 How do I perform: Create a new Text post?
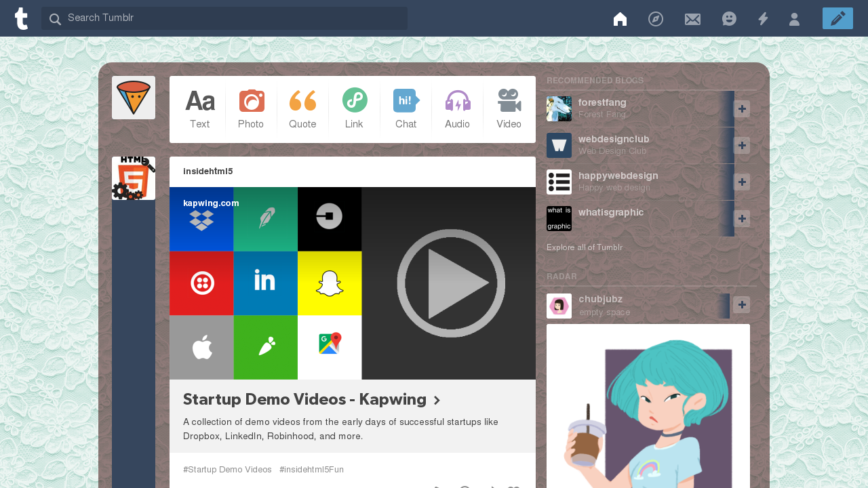coord(199,109)
